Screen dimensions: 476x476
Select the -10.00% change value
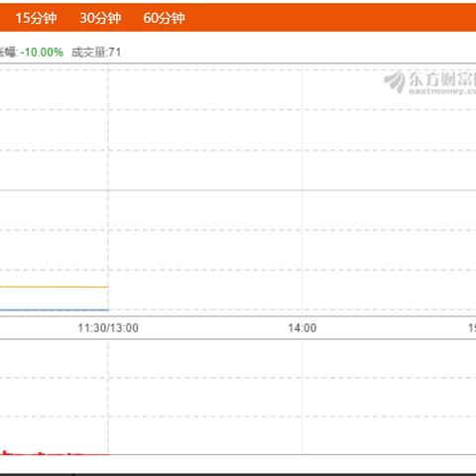(42, 53)
